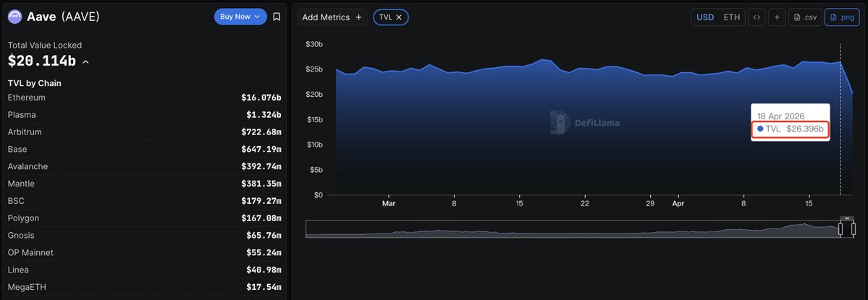Click the Plasma chain entry
This screenshot has height=300, width=868.
[x=145, y=115]
